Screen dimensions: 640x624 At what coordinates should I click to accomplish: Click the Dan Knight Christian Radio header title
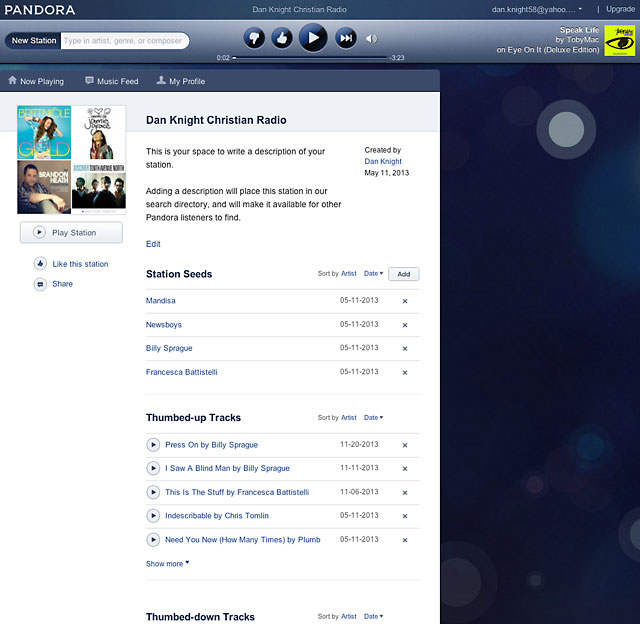(299, 9)
